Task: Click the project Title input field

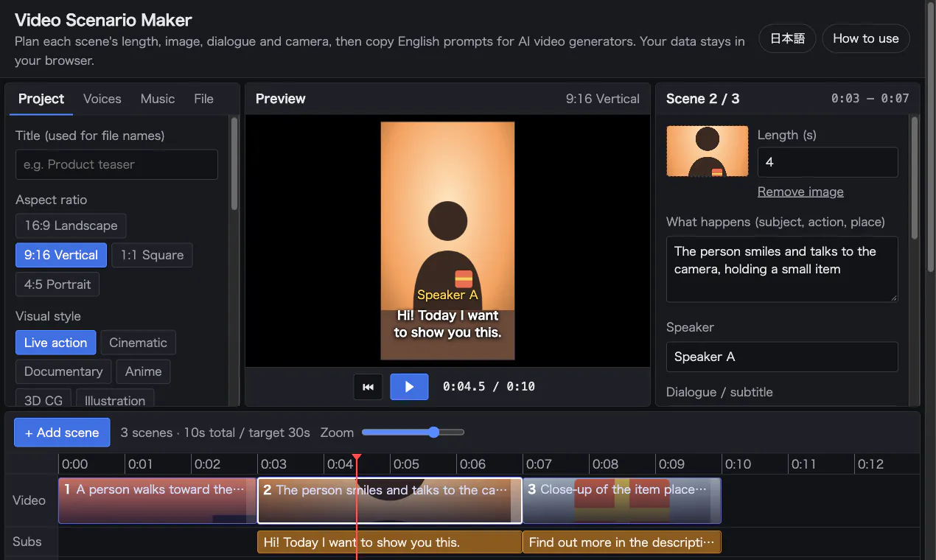Action: (116, 164)
